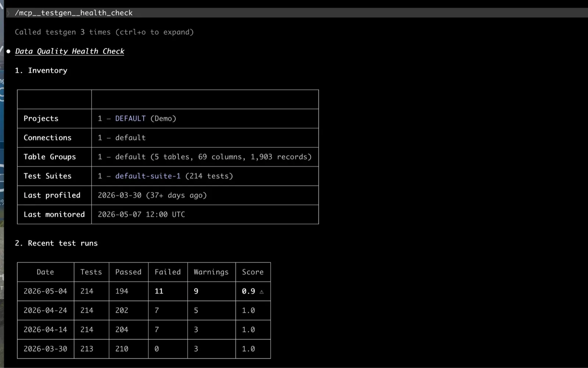588x368 pixels.
Task: Click the Failed column header
Action: [168, 272]
